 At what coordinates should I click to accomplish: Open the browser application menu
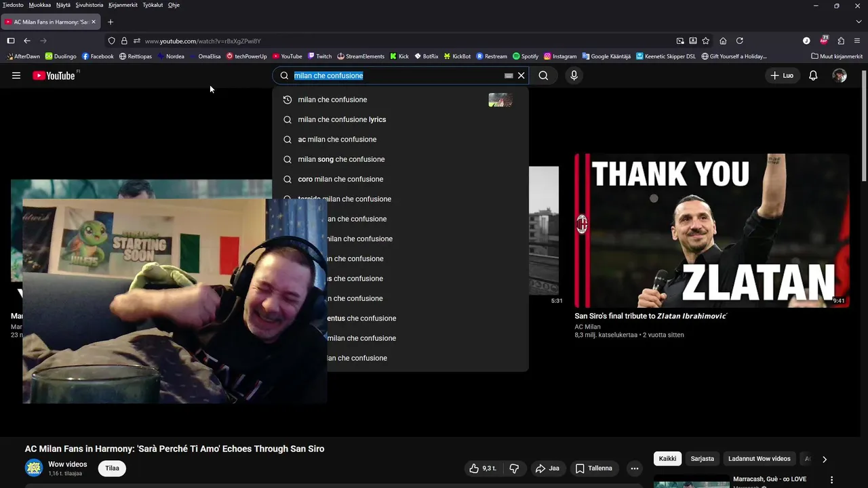[857, 41]
